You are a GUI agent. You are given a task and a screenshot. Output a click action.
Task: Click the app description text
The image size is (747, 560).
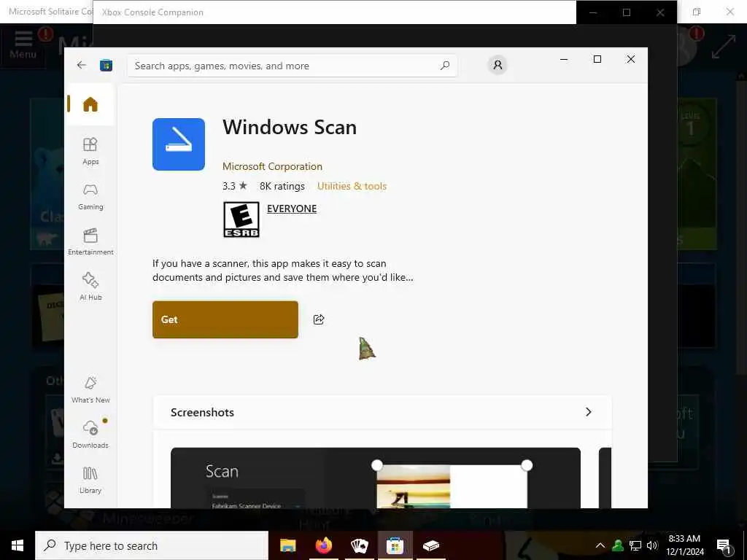coord(283,271)
